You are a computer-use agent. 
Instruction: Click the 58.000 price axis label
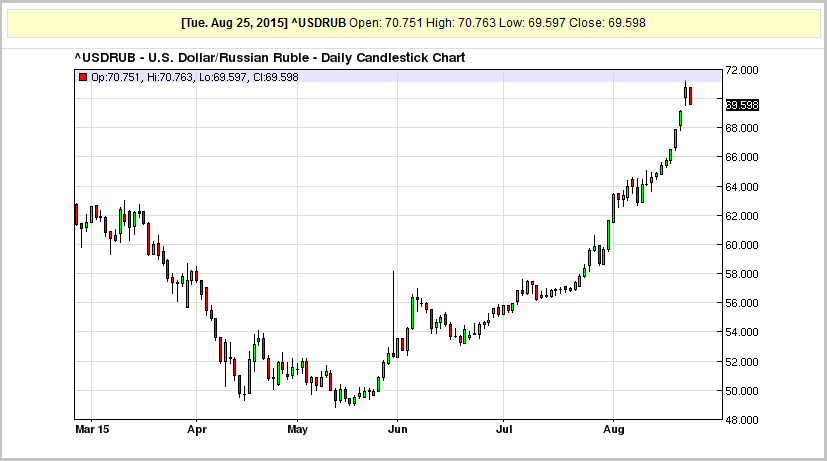coord(742,274)
